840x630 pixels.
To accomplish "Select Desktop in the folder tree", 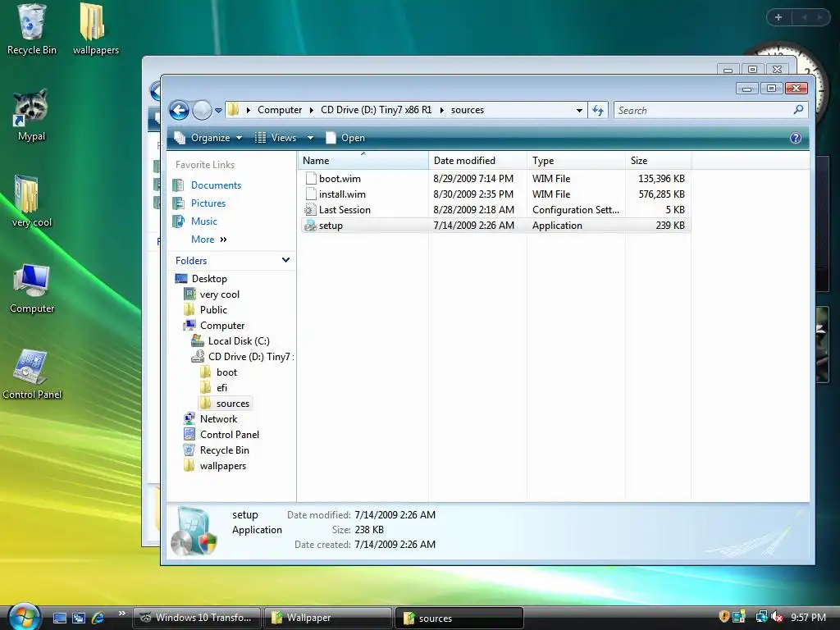I will (202, 279).
